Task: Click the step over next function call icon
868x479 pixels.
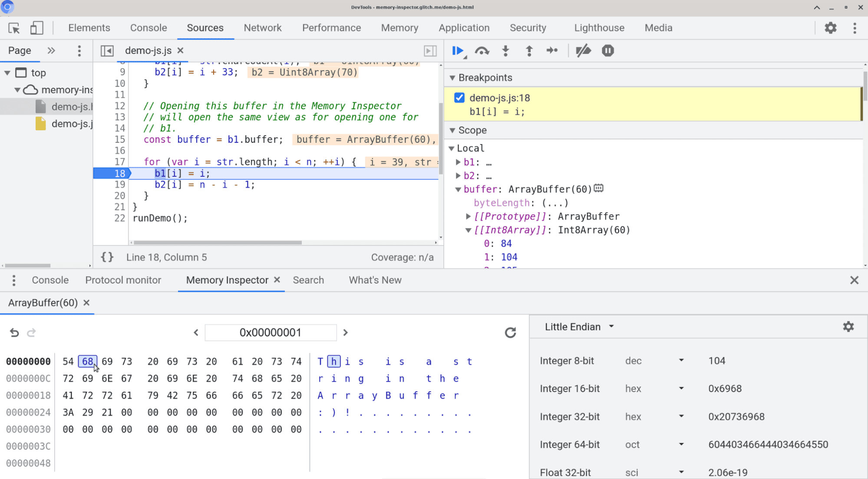Action: click(x=482, y=51)
